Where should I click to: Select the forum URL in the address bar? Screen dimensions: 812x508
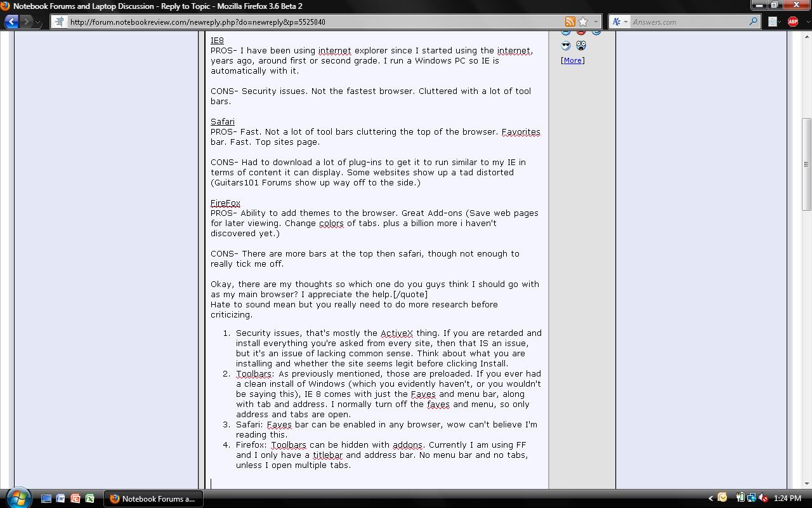pos(197,22)
